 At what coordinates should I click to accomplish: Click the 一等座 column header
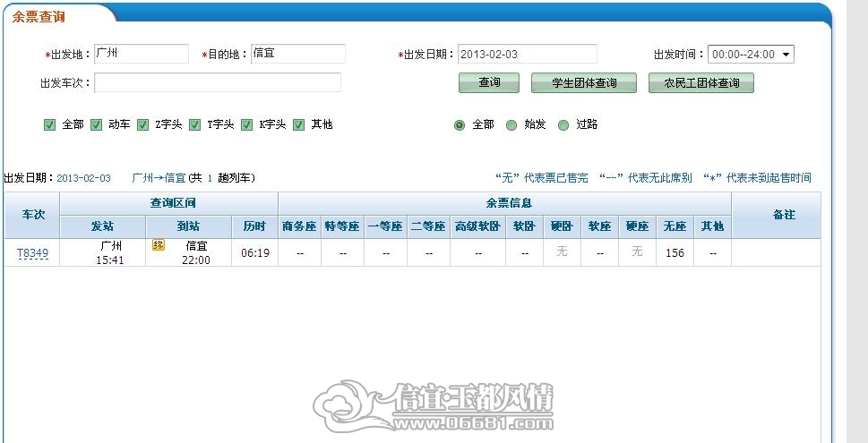tap(386, 226)
